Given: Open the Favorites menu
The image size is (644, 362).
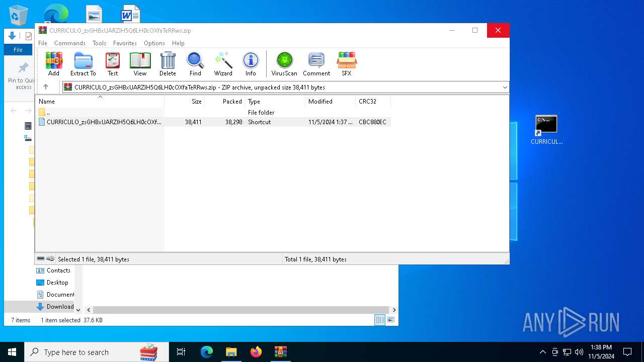Looking at the screenshot, I should [x=125, y=43].
